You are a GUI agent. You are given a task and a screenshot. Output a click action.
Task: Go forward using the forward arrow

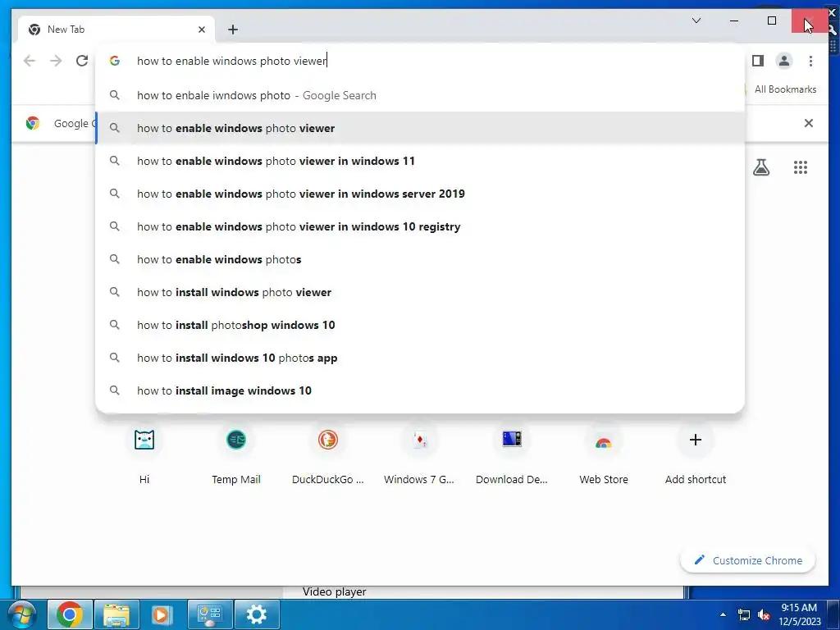coord(56,61)
